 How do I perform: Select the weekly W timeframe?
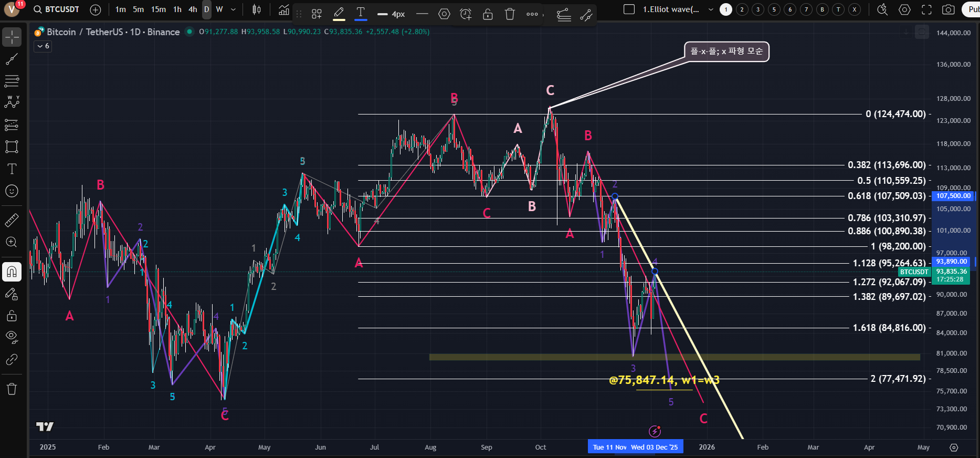pyautogui.click(x=219, y=9)
